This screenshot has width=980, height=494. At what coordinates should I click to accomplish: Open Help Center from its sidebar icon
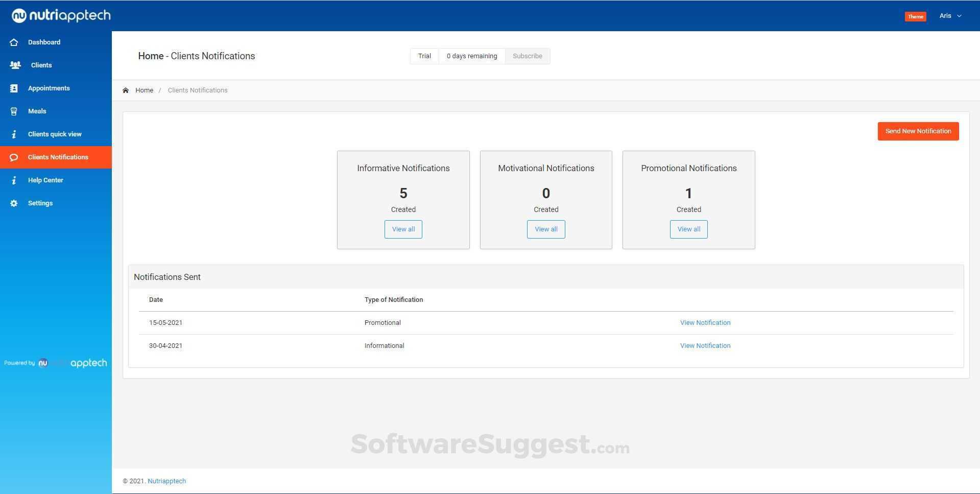(x=14, y=180)
